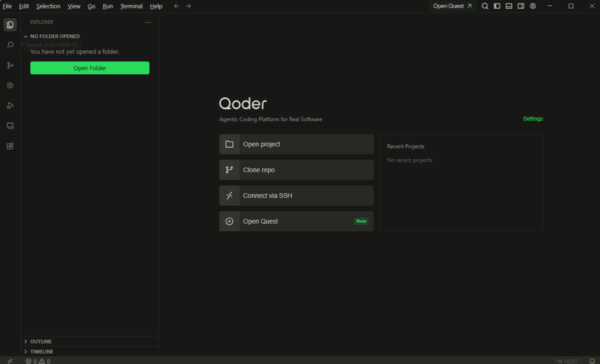Open the Run menu
Image resolution: width=600 pixels, height=364 pixels.
click(x=108, y=6)
